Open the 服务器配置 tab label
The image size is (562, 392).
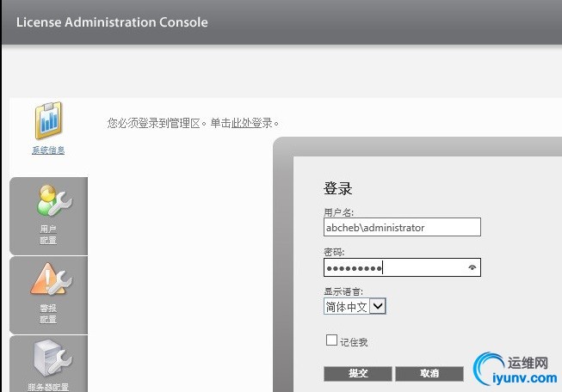tap(48, 387)
